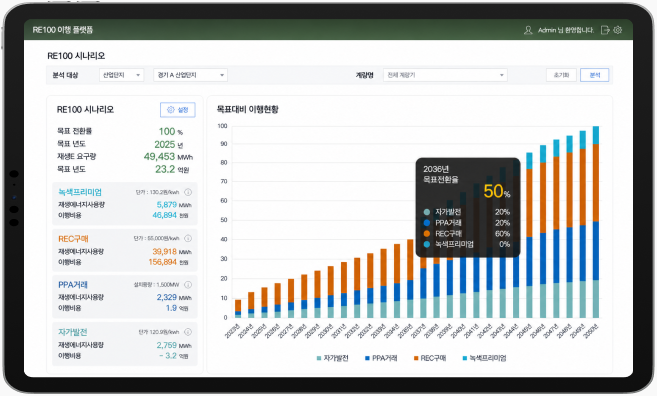Click the 2,759 MWh self-generation usage value
Viewport: 657px width, 396px height.
(x=174, y=345)
